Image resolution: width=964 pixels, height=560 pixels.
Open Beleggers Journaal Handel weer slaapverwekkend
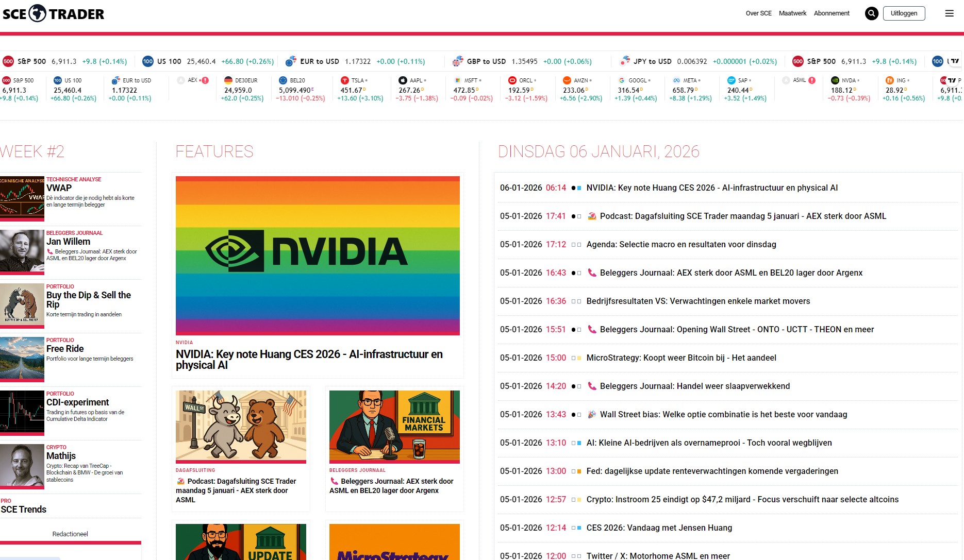click(695, 386)
